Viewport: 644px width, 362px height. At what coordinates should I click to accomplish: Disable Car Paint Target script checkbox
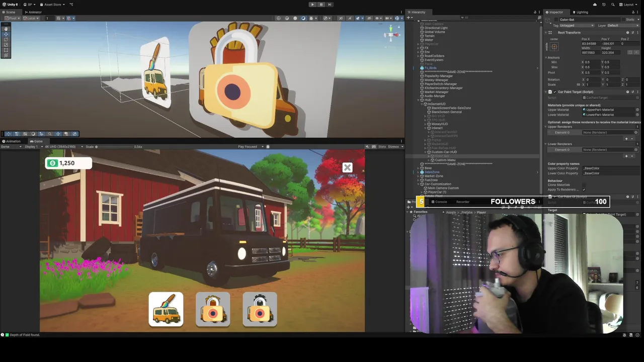[555, 92]
